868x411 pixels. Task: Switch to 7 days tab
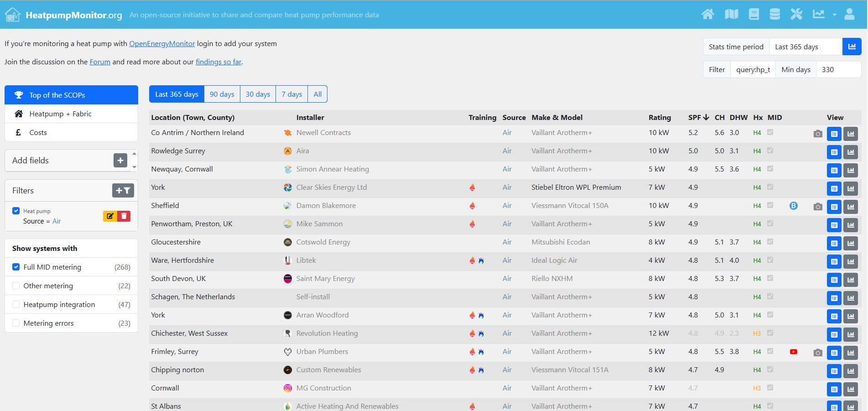tap(292, 94)
